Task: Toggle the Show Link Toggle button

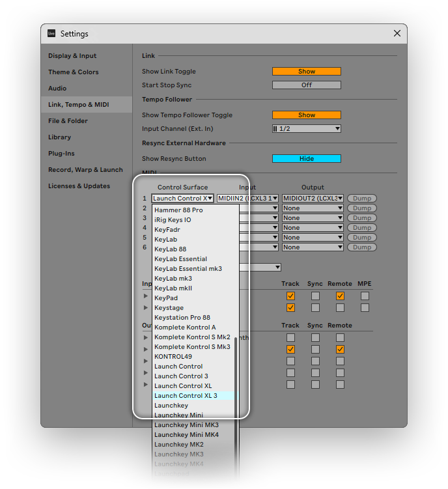Action: 306,72
